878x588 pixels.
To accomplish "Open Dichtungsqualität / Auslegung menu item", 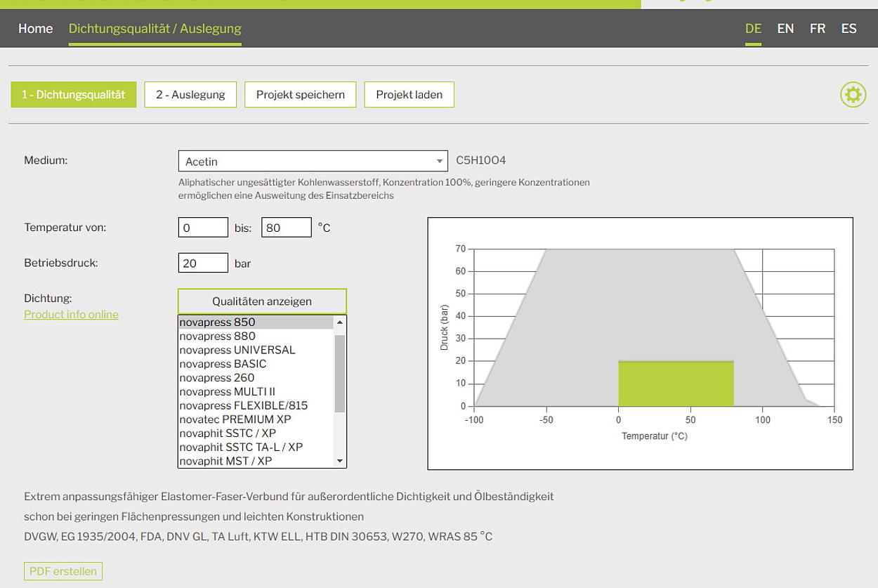I will click(x=155, y=29).
